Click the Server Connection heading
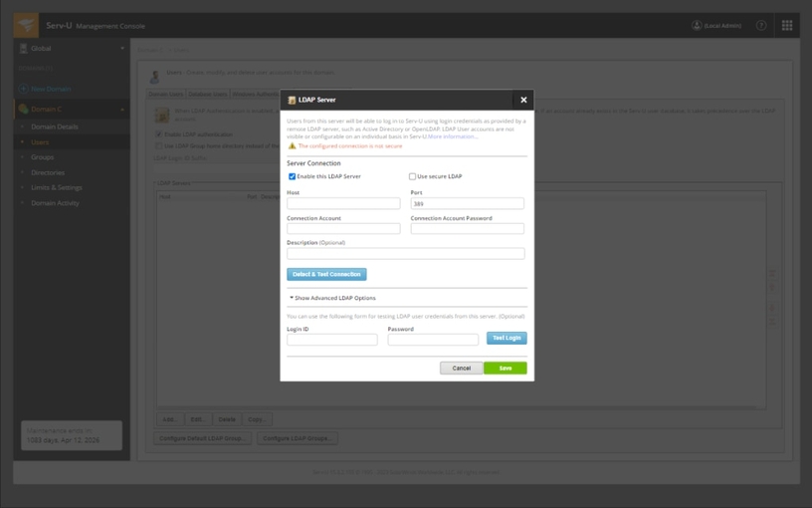Viewport: 812px width, 508px height. 313,163
